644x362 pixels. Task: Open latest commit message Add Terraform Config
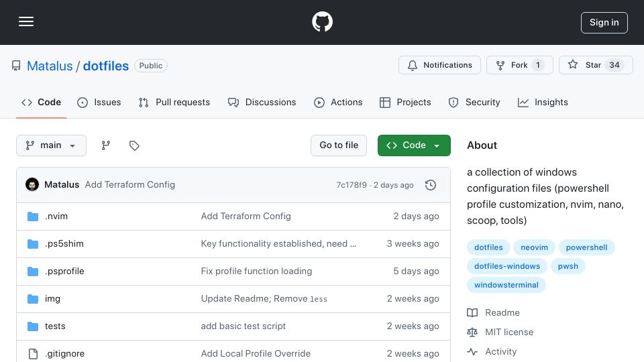[129, 185]
